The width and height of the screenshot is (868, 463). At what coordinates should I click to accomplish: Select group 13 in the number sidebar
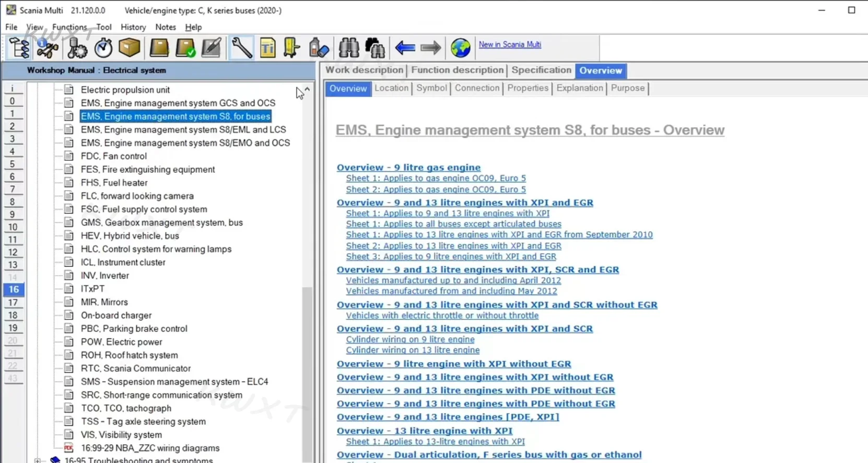(13, 265)
